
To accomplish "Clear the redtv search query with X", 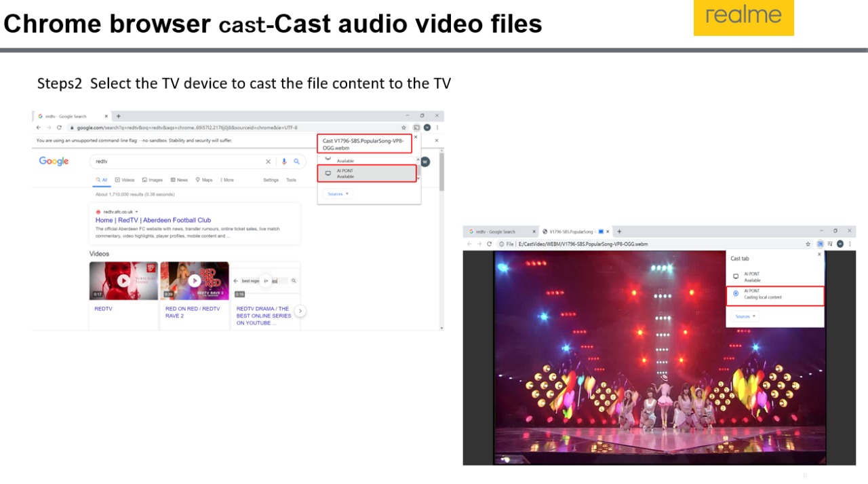I will pos(268,162).
